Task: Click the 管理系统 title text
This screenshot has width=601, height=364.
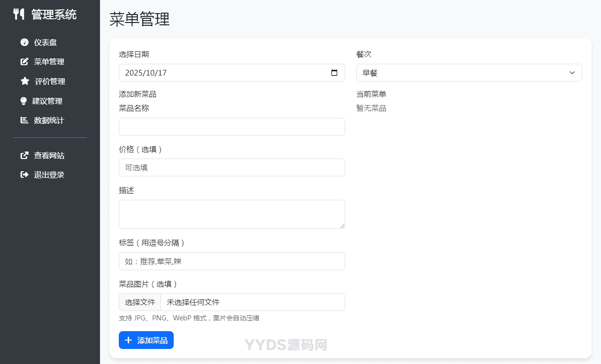Action: (54, 14)
